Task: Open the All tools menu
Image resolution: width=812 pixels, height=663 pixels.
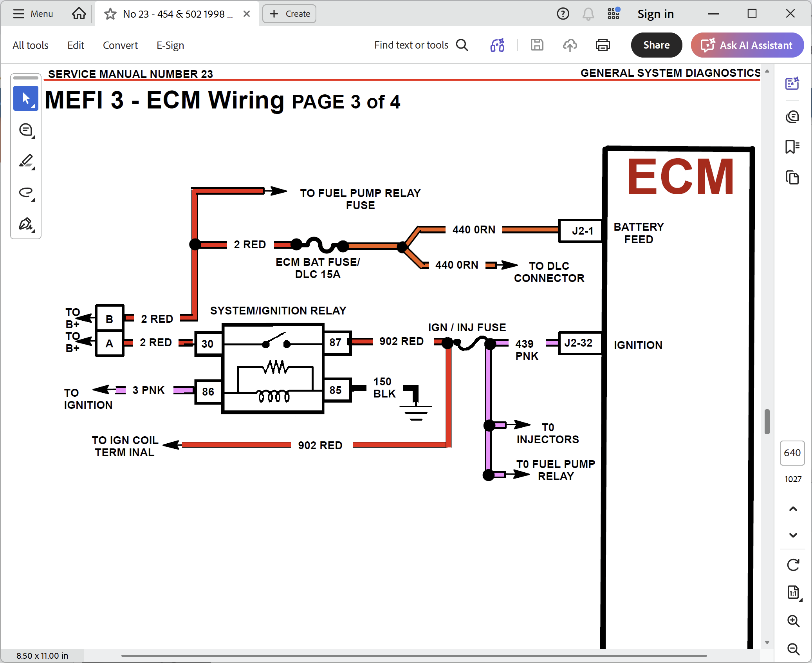Action: pos(31,45)
